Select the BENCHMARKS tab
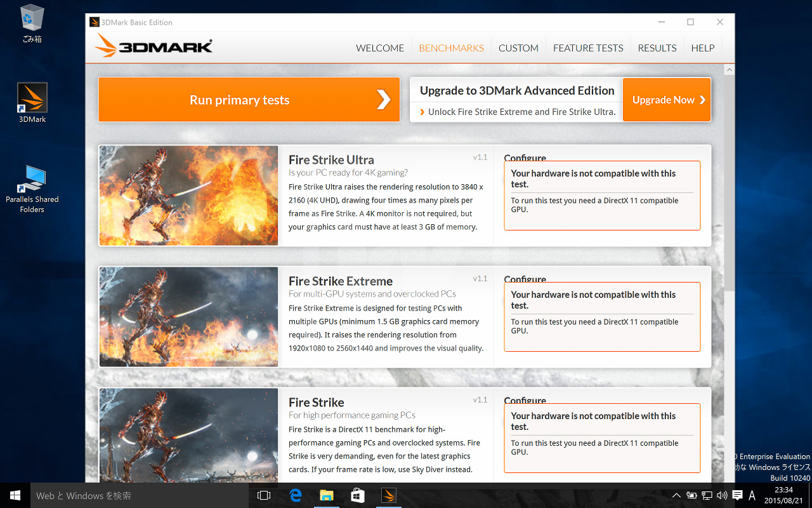The image size is (812, 508). 451,48
